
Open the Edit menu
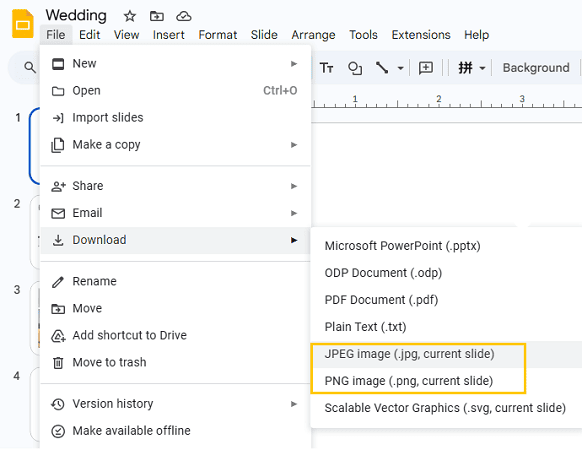(89, 35)
